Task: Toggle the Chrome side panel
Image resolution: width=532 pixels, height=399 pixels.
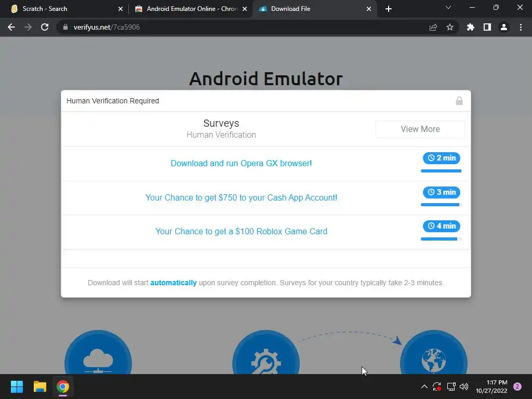Action: pyautogui.click(x=487, y=27)
